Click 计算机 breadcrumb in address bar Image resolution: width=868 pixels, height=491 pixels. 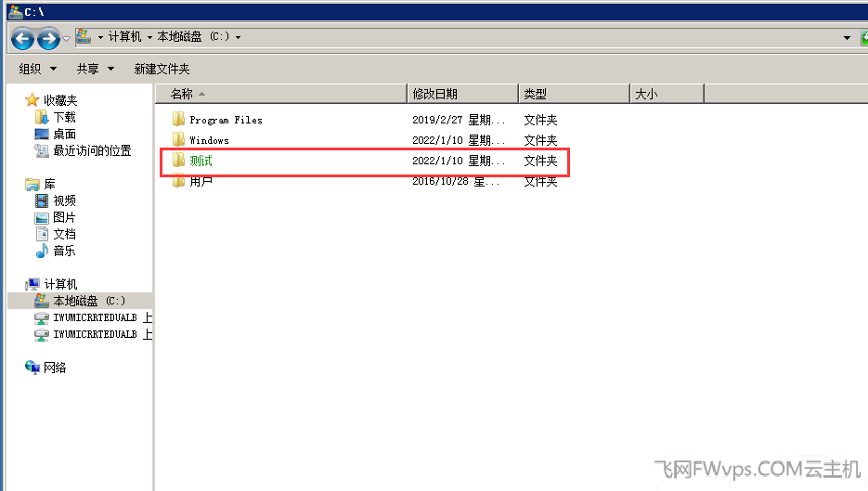[x=125, y=36]
